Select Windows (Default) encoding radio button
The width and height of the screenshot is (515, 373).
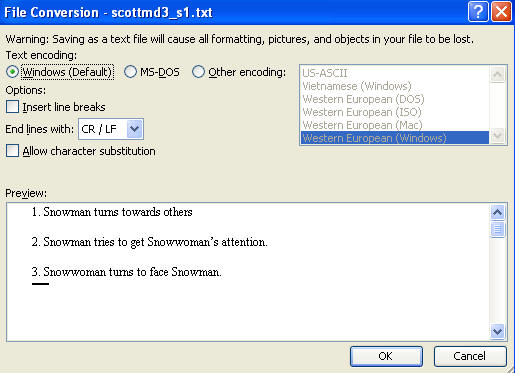point(12,72)
